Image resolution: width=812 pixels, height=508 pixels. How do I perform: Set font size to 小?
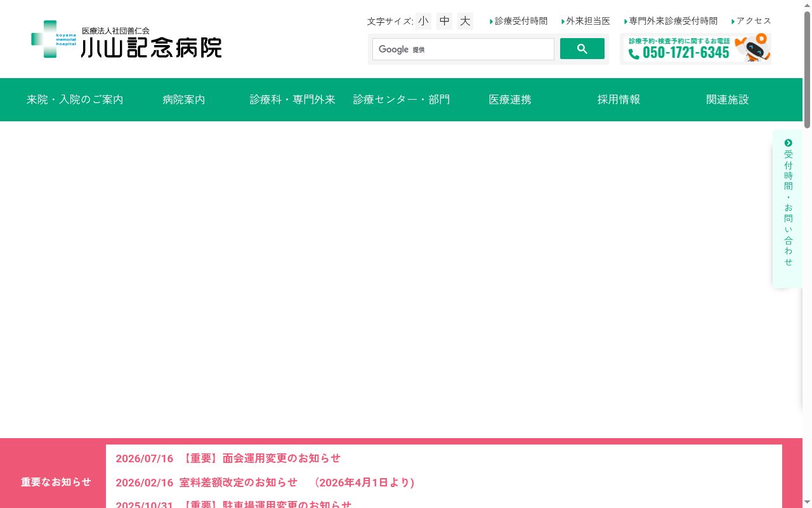tap(423, 21)
